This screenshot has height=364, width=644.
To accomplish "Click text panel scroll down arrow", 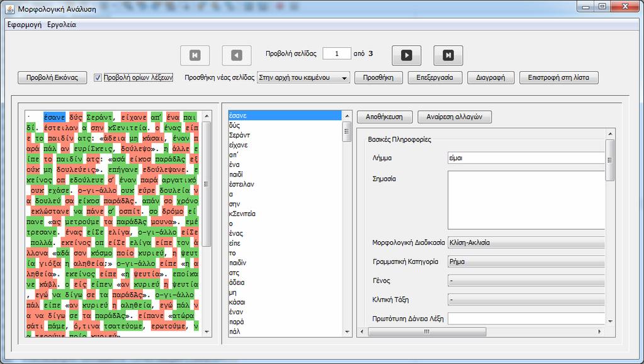I will pyautogui.click(x=206, y=332).
